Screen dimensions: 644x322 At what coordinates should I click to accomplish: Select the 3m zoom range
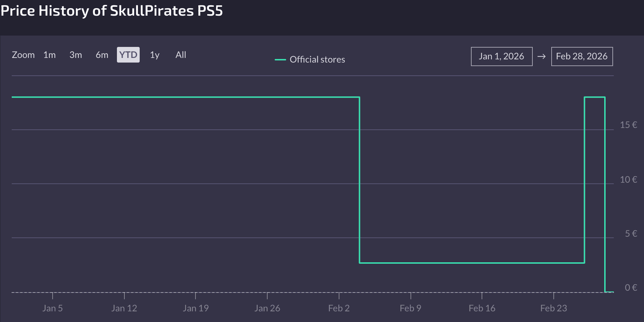click(76, 55)
